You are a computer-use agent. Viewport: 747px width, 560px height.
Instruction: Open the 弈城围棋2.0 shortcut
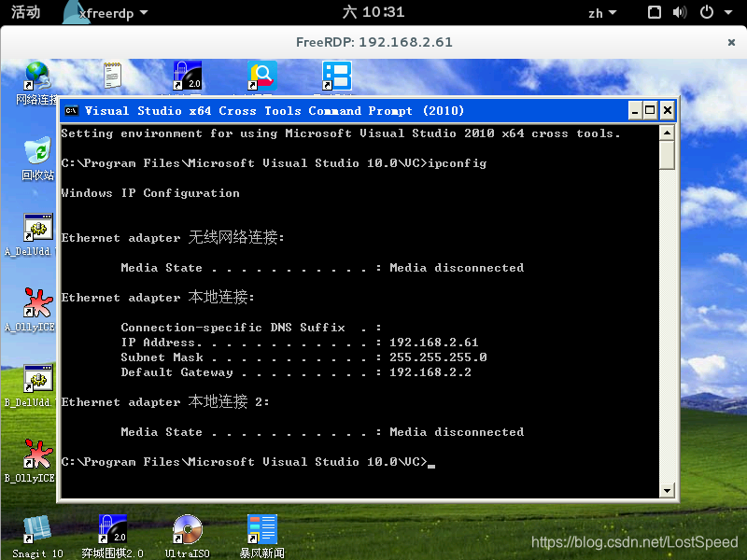[112, 536]
